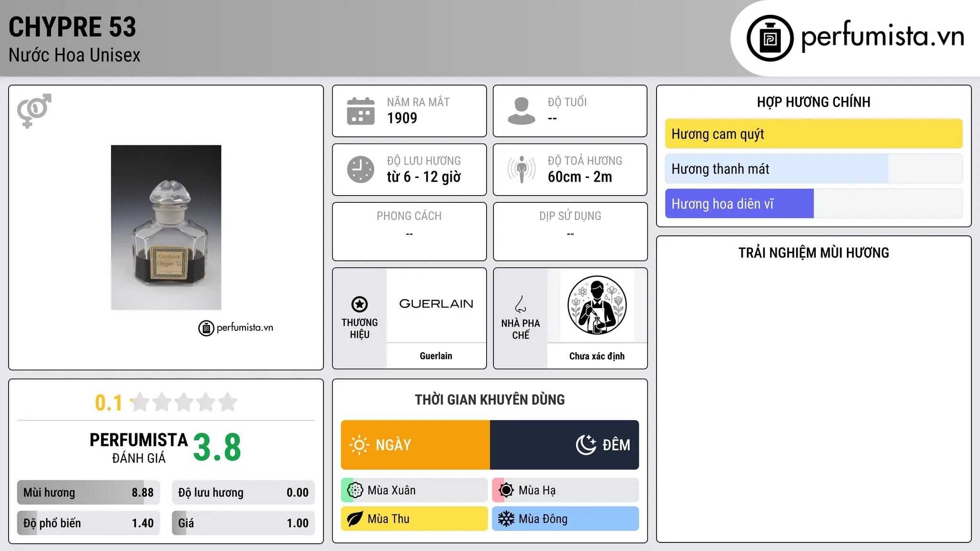Choose the Mùa Đông season
This screenshot has width=980, height=551.
coord(566,519)
